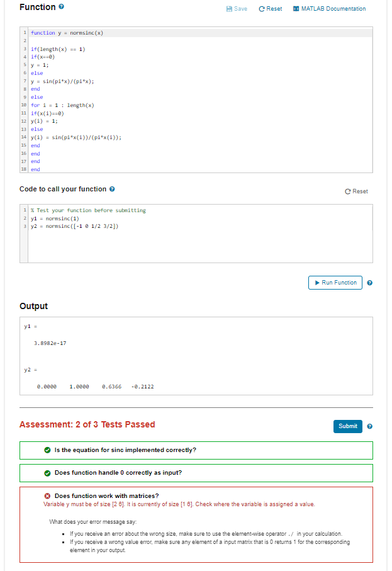The width and height of the screenshot is (392, 571).
Task: Click the Output heading
Action: click(x=33, y=306)
